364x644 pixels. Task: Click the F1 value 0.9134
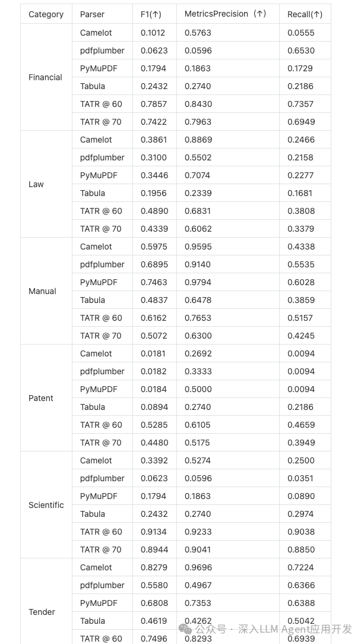click(154, 532)
